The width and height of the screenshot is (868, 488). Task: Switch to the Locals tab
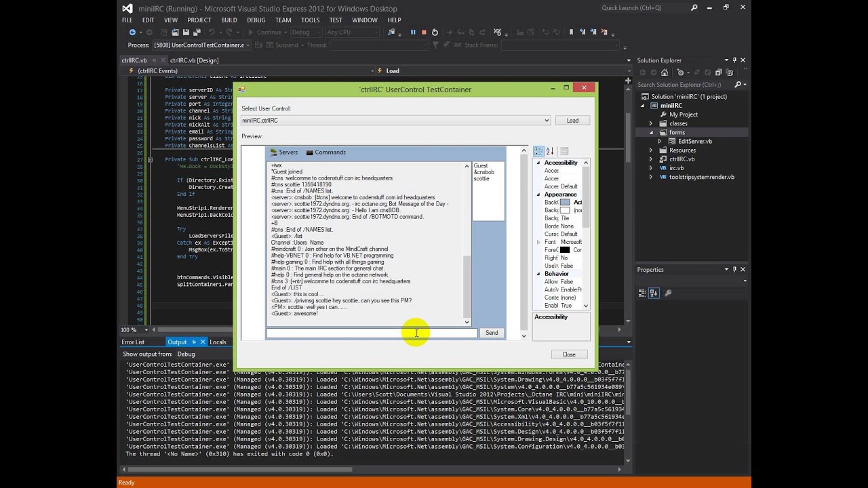[218, 342]
